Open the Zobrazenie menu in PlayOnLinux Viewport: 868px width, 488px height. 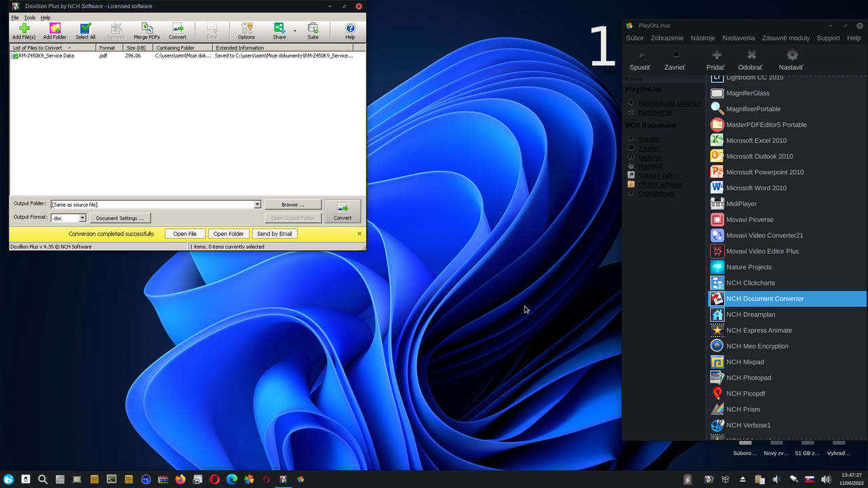(667, 38)
